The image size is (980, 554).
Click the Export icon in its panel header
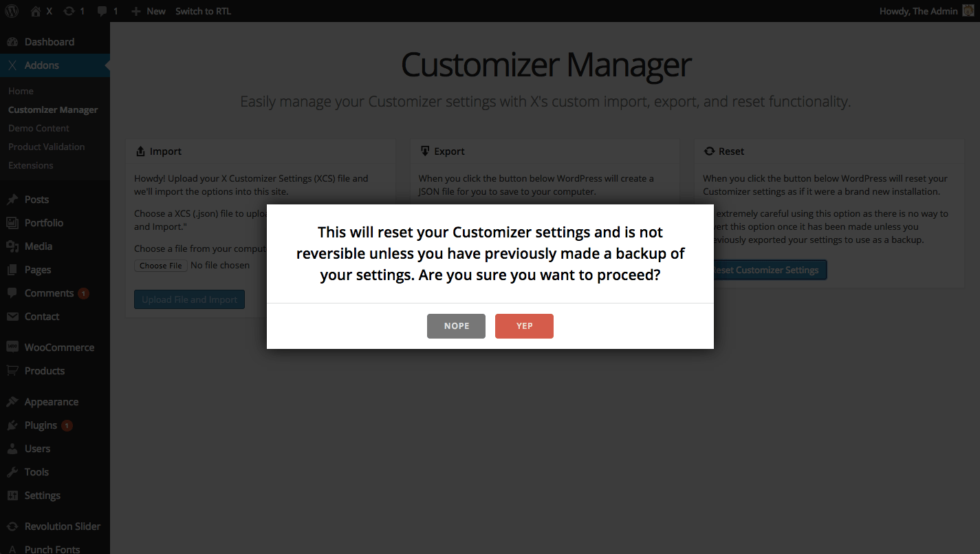click(424, 151)
